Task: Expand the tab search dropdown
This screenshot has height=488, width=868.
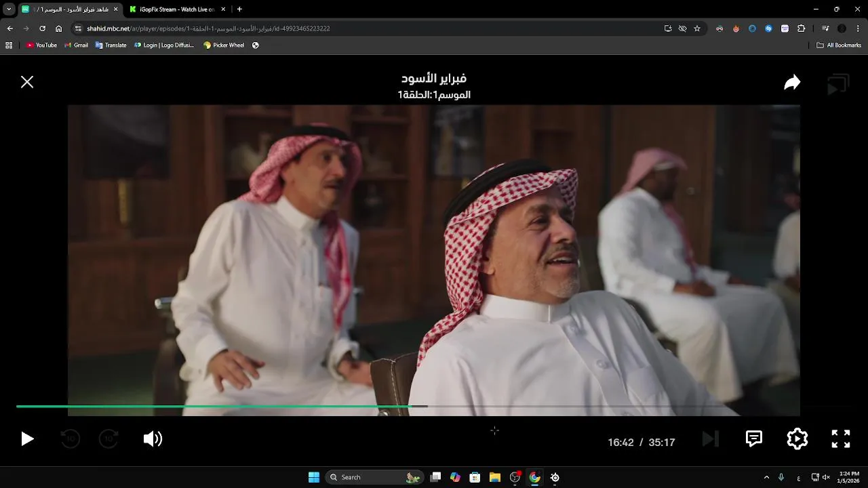Action: pyautogui.click(x=9, y=9)
